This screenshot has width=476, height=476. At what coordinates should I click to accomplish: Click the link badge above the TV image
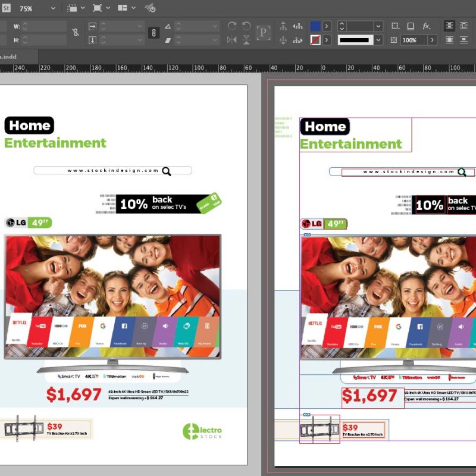tap(307, 235)
